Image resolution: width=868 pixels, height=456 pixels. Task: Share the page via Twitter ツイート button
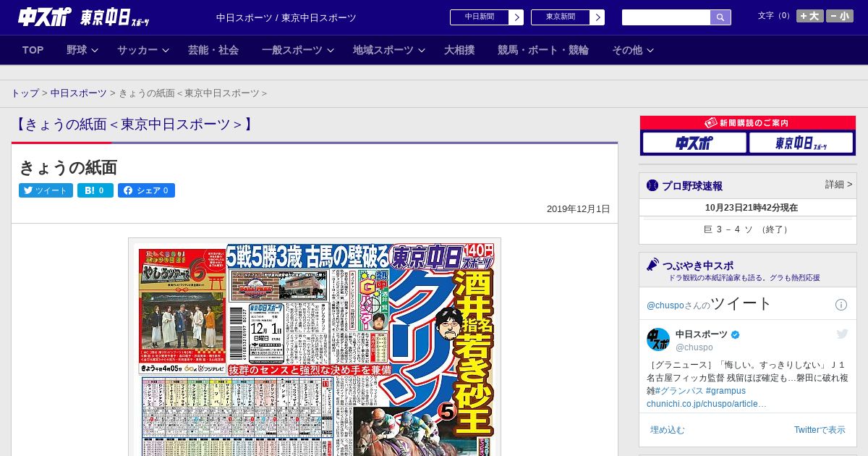(46, 190)
